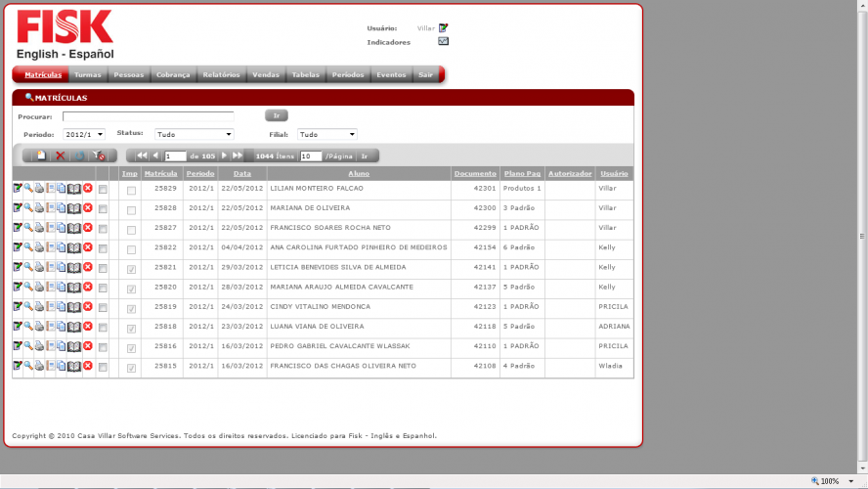Tick the selection checkbox for matrícula 25829
Image resolution: width=868 pixels, height=489 pixels.
[x=103, y=190]
